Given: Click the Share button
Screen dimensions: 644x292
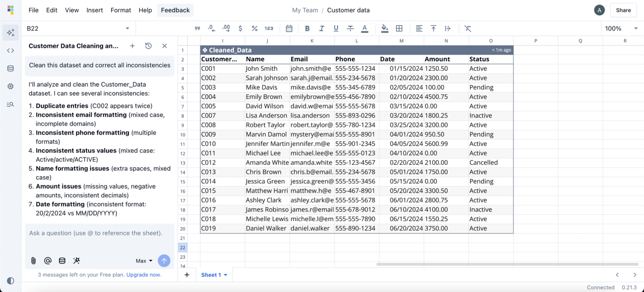Looking at the screenshot, I should pos(623,10).
